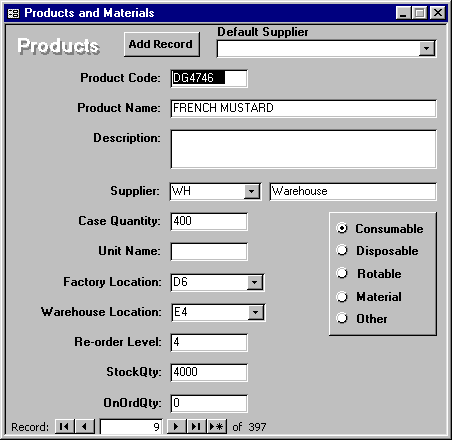The image size is (452, 440).
Task: Open the Default Supplier dropdown
Action: tap(427, 49)
